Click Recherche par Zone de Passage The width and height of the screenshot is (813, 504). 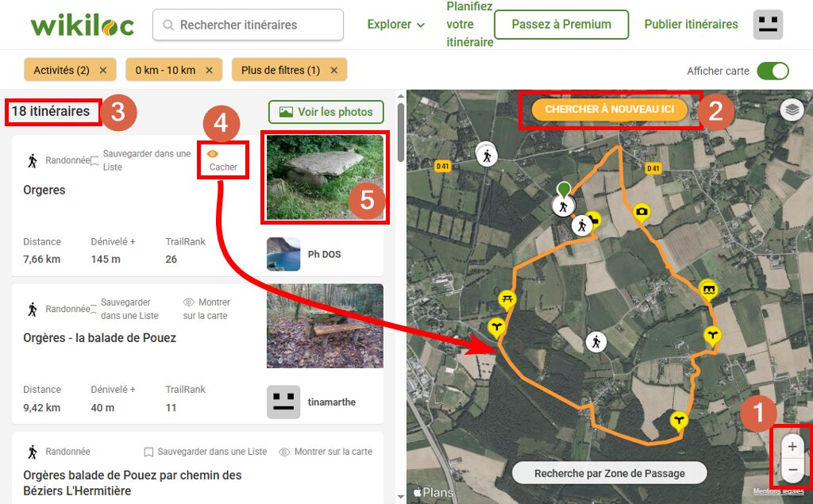[609, 472]
